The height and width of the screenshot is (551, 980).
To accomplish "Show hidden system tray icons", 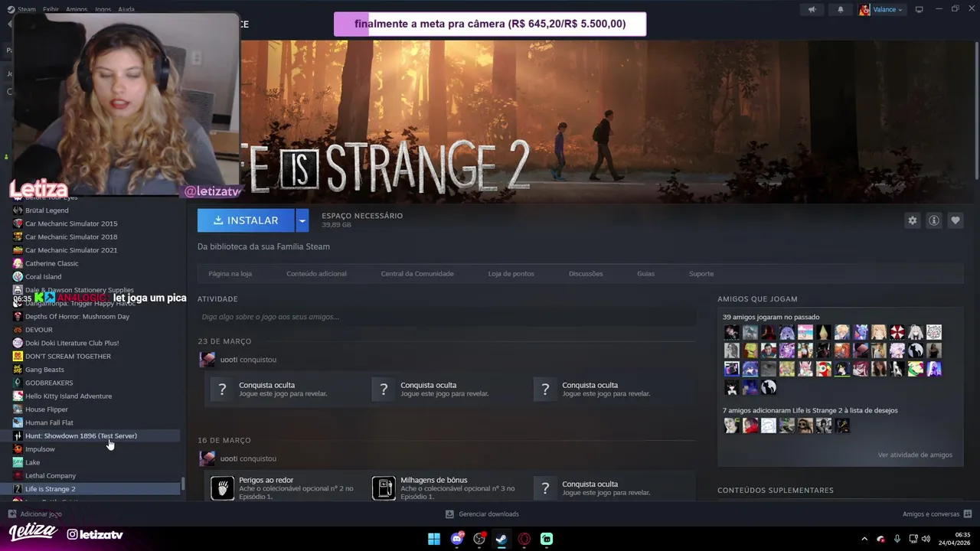I will [864, 539].
